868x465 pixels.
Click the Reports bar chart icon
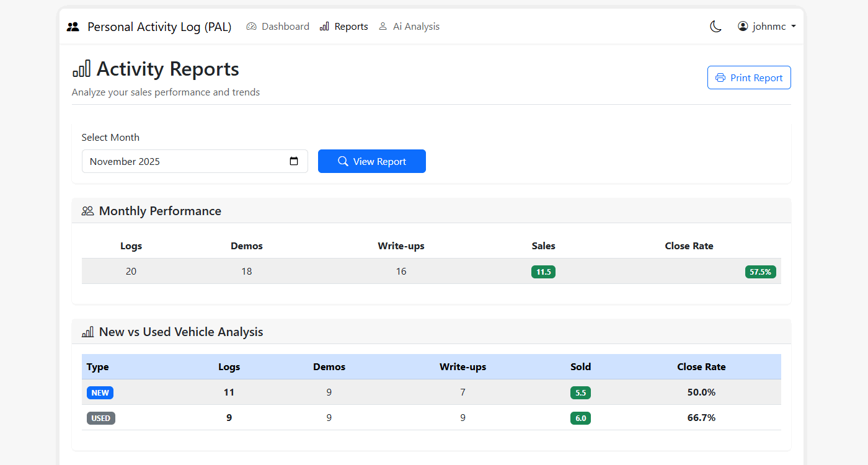(323, 26)
